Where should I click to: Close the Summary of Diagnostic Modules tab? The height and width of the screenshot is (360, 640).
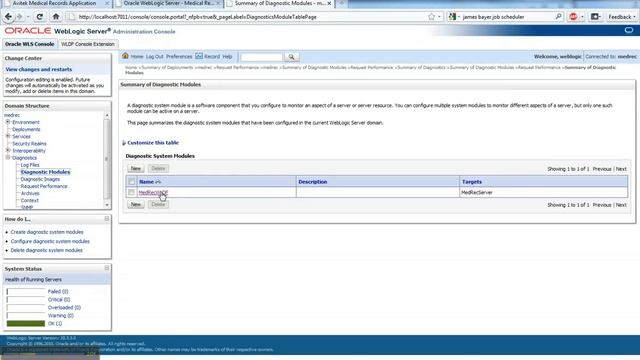329,3
